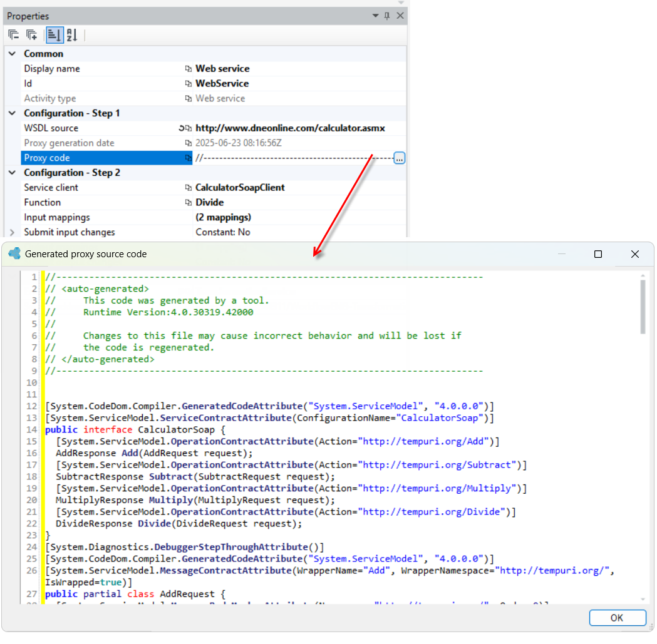Click scroll-down arrow of code viewer scrollbar
The height and width of the screenshot is (644, 657).
643,600
